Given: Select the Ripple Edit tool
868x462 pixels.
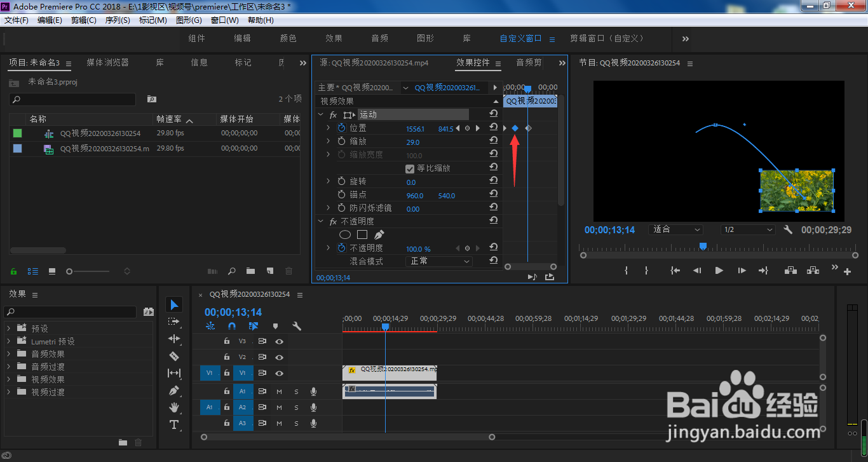Looking at the screenshot, I should pyautogui.click(x=174, y=339).
